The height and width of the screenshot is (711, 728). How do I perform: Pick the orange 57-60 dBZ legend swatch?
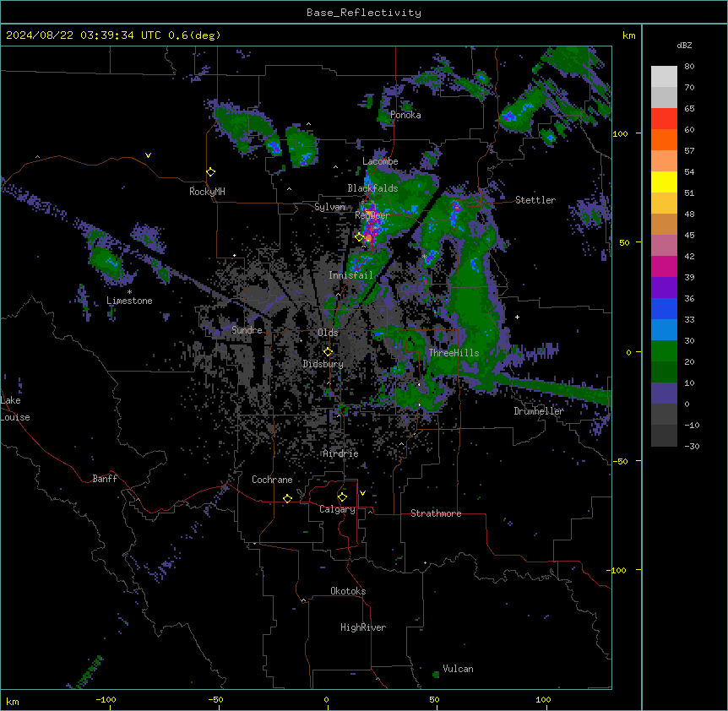[664, 139]
